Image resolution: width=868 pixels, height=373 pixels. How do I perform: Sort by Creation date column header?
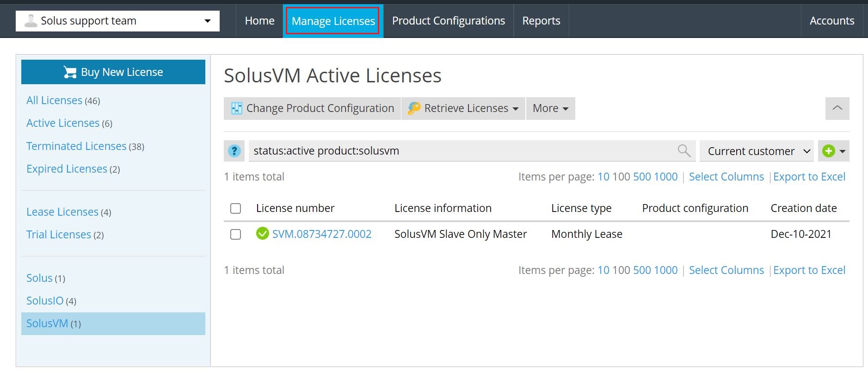point(804,208)
